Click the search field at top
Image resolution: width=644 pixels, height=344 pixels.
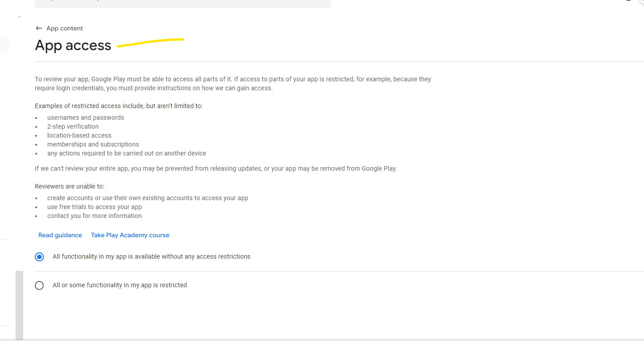click(183, 4)
